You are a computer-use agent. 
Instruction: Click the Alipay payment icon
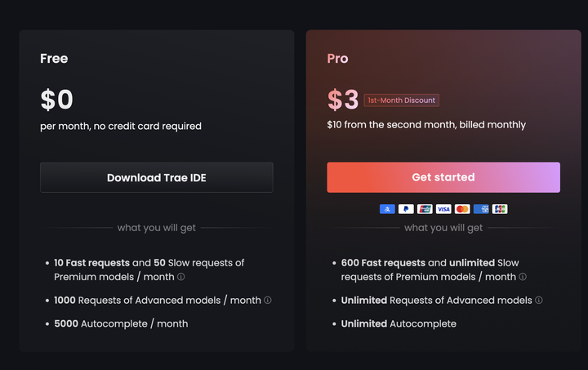pyautogui.click(x=387, y=209)
